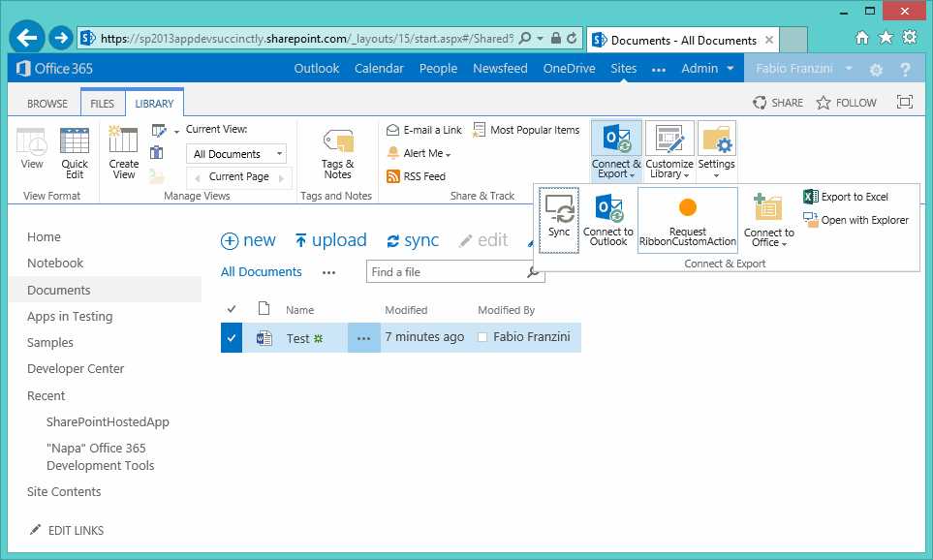Click E-mail a Link
This screenshot has width=933, height=560.
[424, 130]
